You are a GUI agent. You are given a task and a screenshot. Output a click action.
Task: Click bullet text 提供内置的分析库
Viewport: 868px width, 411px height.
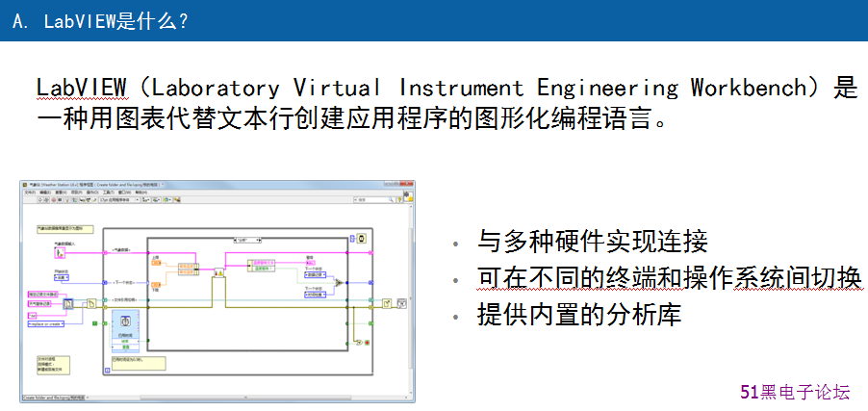tap(579, 315)
